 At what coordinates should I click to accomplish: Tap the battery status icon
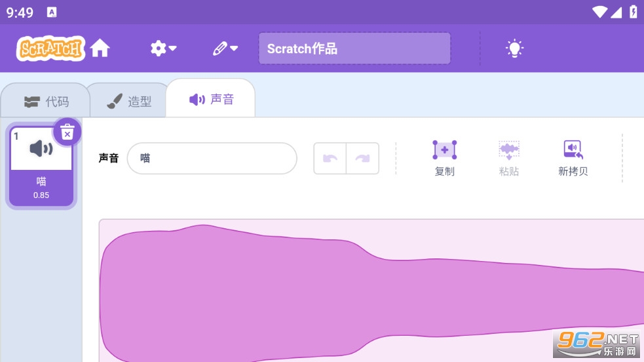[x=634, y=12]
